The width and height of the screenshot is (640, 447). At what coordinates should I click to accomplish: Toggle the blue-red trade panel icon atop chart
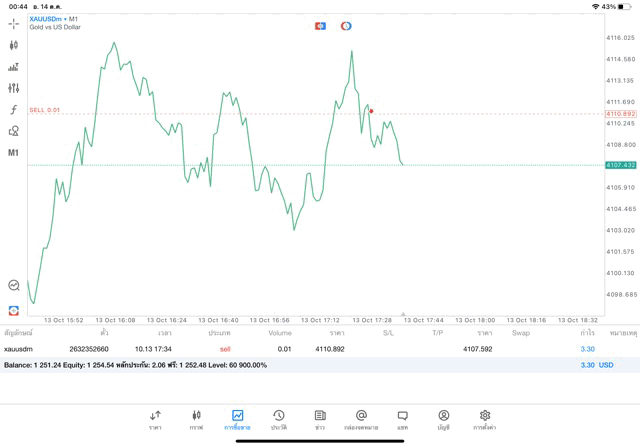coord(320,26)
